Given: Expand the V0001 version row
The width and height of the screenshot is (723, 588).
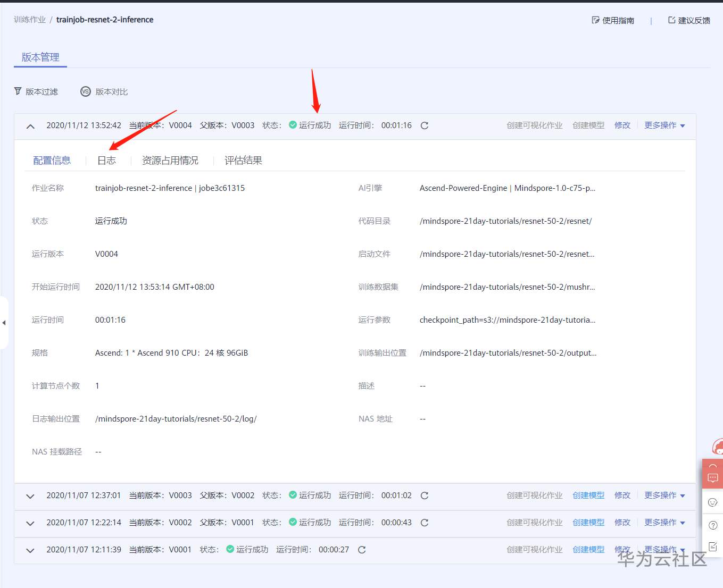Looking at the screenshot, I should (x=30, y=550).
